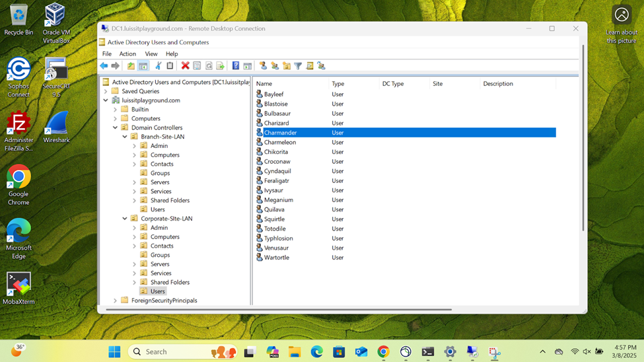This screenshot has height=362, width=644.
Task: Click the Forward arrow toolbar icon
Action: [x=116, y=66]
